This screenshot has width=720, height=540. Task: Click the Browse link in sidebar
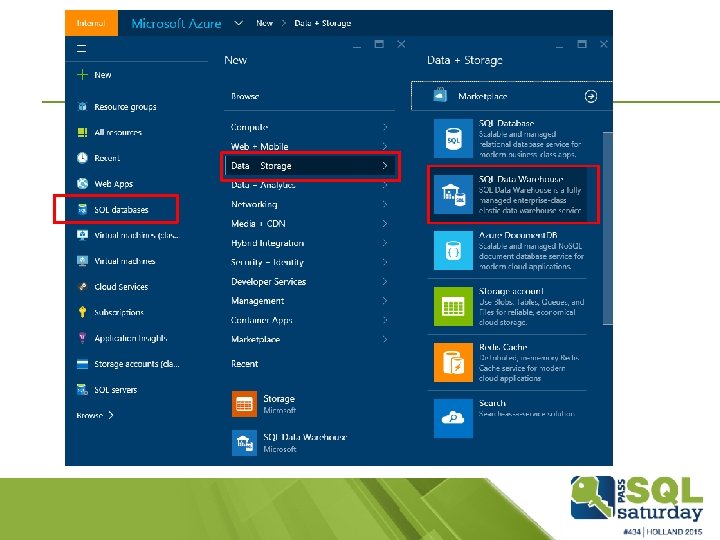[x=95, y=416]
